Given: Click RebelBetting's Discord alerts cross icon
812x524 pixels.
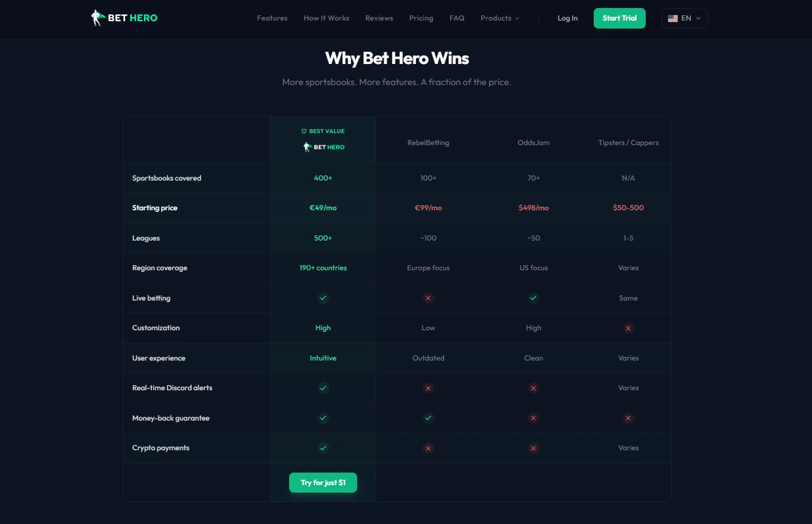Looking at the screenshot, I should click(428, 388).
